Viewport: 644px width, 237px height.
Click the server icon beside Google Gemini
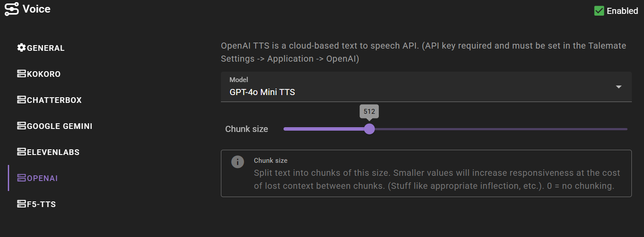pyautogui.click(x=21, y=126)
